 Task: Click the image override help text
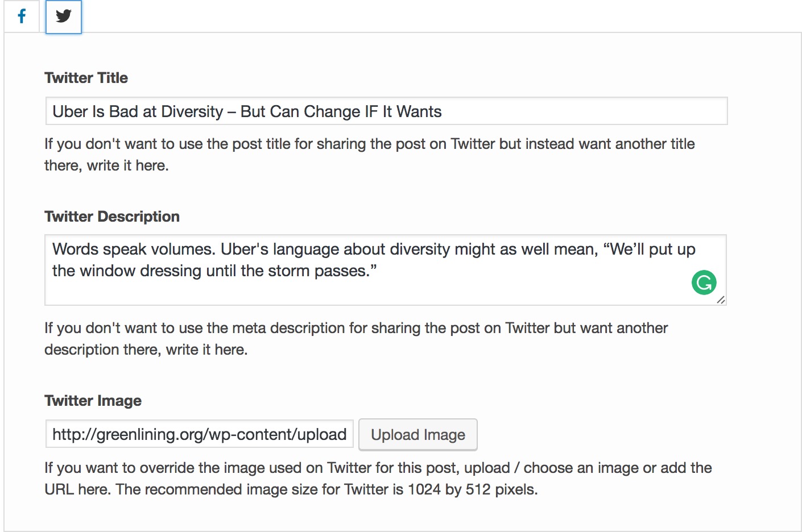pyautogui.click(x=378, y=479)
